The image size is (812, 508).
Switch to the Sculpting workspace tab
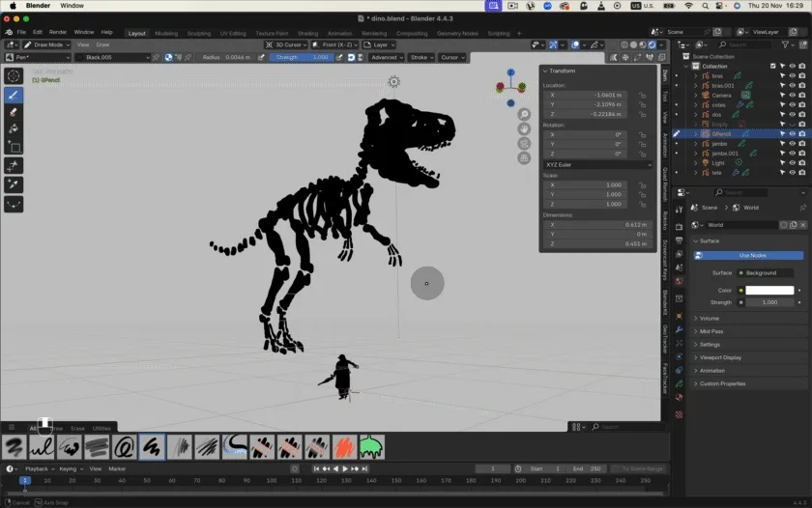pyautogui.click(x=198, y=33)
